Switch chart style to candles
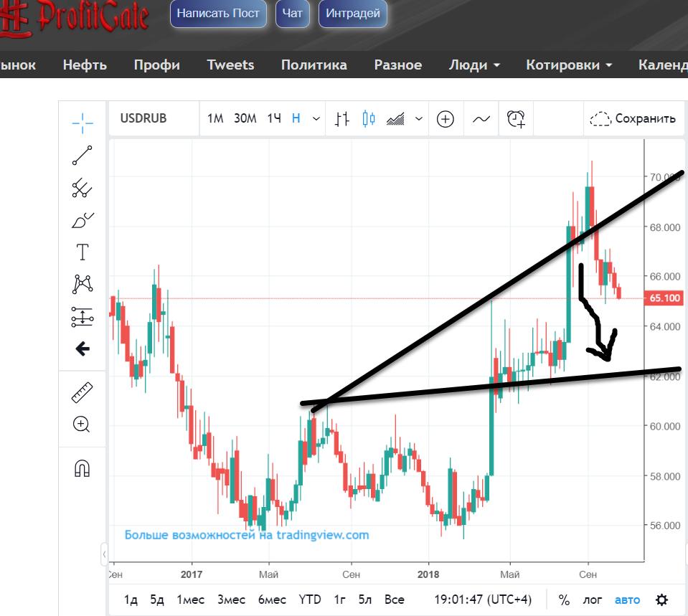 [x=369, y=119]
